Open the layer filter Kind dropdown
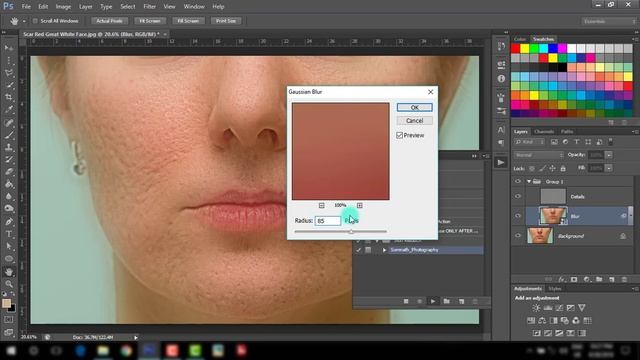This screenshot has width=640, height=360. tap(530, 142)
